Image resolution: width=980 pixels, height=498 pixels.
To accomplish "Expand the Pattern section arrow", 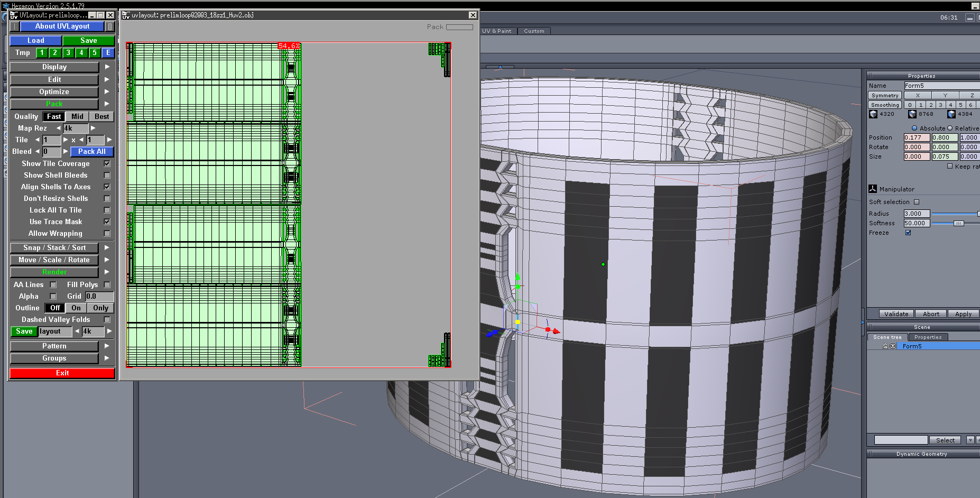I will click(x=107, y=346).
